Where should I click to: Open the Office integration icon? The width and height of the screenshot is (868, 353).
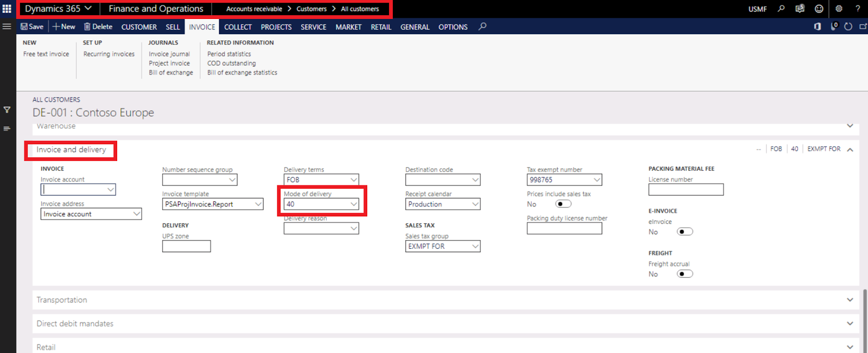pos(818,26)
